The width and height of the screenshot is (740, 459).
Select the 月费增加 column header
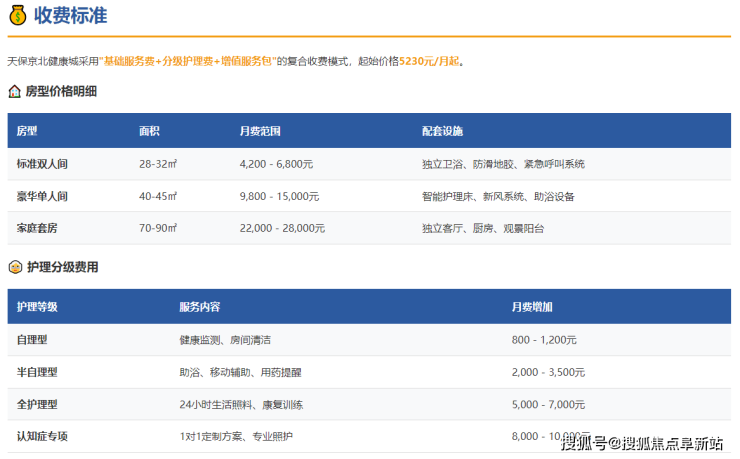click(531, 306)
